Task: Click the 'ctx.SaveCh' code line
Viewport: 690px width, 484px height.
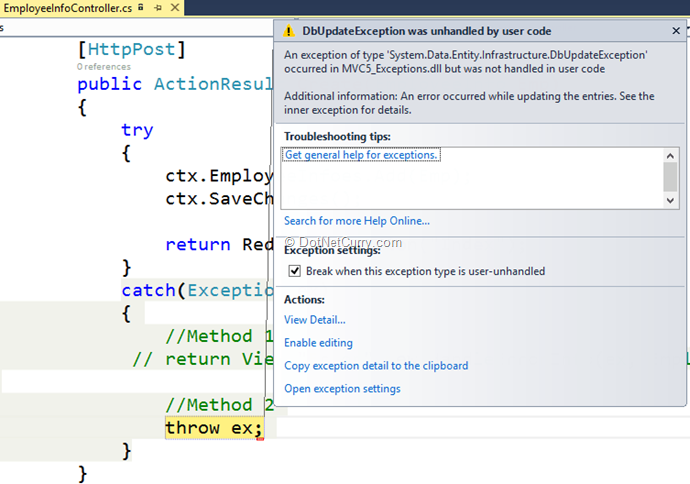Action: (219, 199)
